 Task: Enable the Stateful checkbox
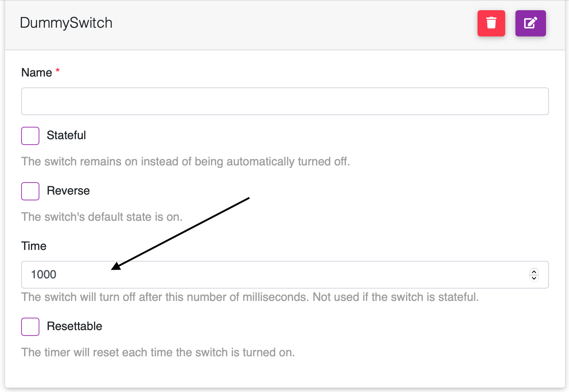[x=30, y=136]
